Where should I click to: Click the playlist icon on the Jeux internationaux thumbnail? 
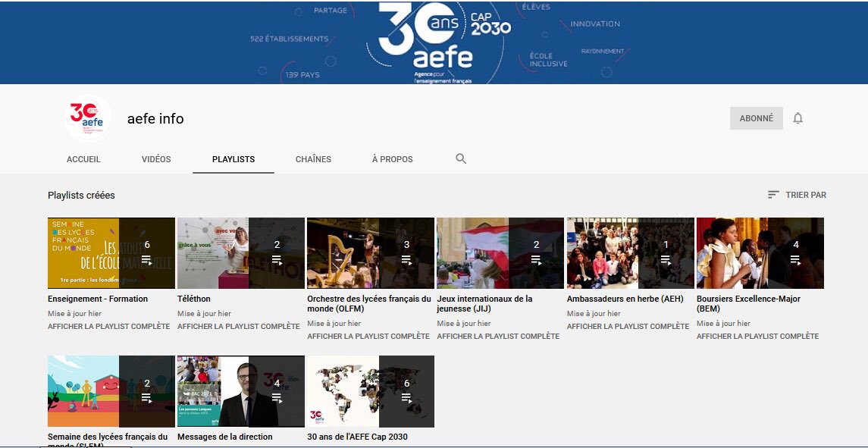click(536, 260)
